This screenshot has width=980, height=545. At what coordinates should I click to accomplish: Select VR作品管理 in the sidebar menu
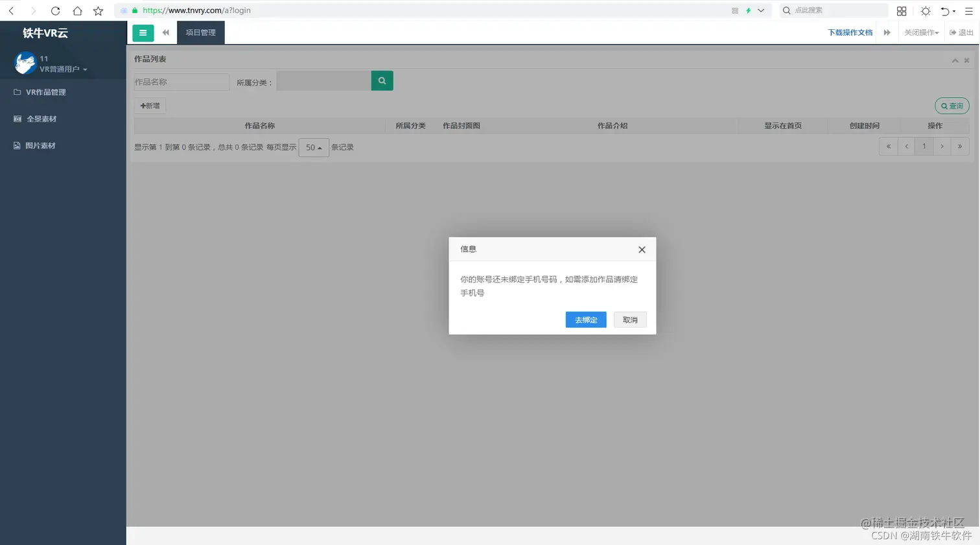(x=42, y=92)
